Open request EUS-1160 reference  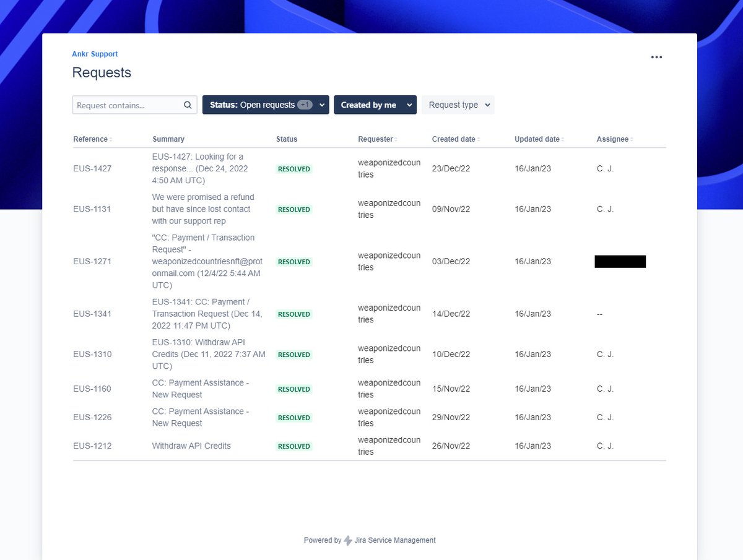click(x=92, y=389)
